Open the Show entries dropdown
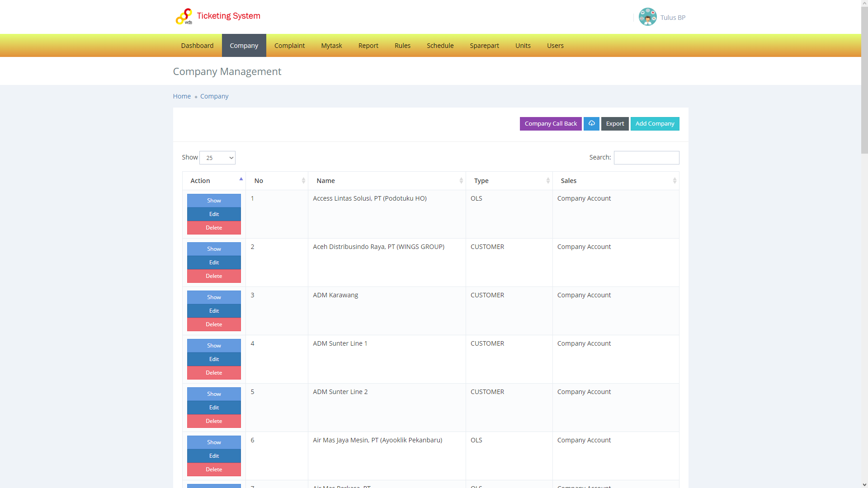Viewport: 868px width, 488px height. [217, 158]
